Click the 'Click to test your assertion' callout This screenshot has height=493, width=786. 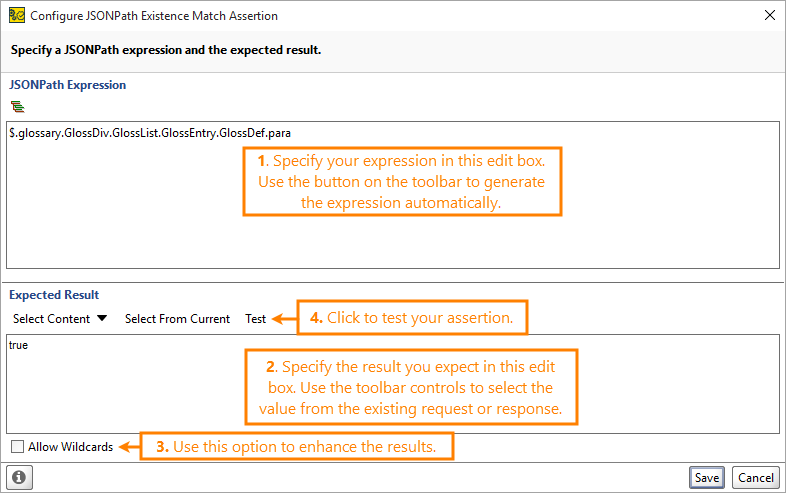click(412, 317)
